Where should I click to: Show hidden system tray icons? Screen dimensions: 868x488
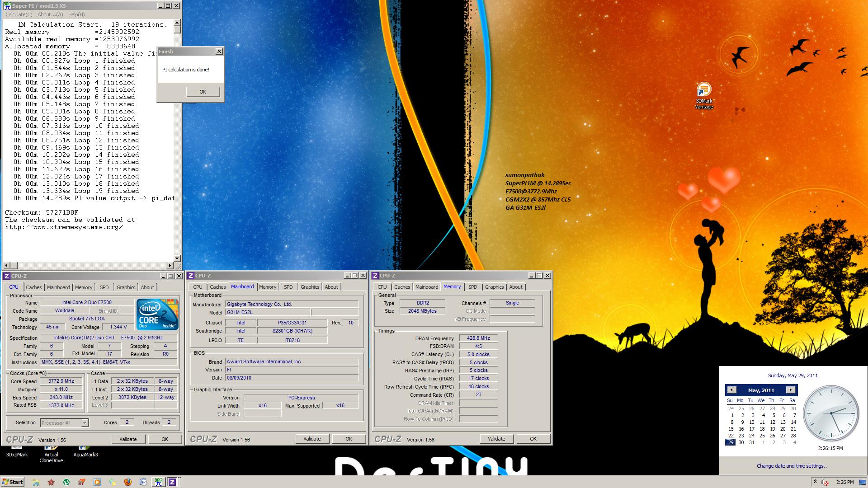tap(815, 482)
